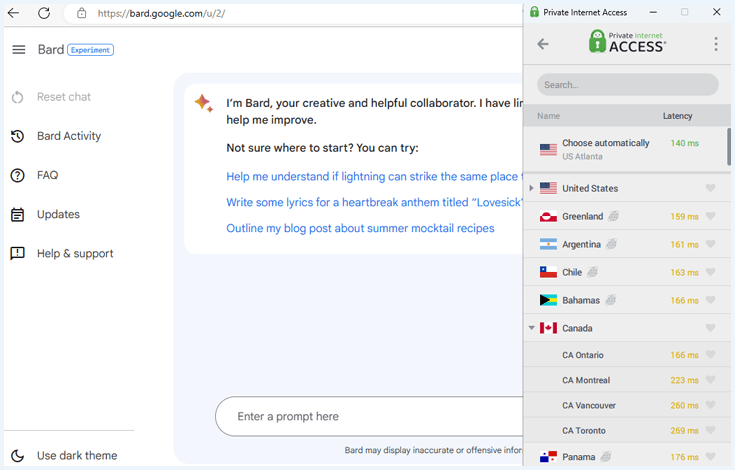Click the Greenland flag icon
The height and width of the screenshot is (470, 735).
point(548,216)
